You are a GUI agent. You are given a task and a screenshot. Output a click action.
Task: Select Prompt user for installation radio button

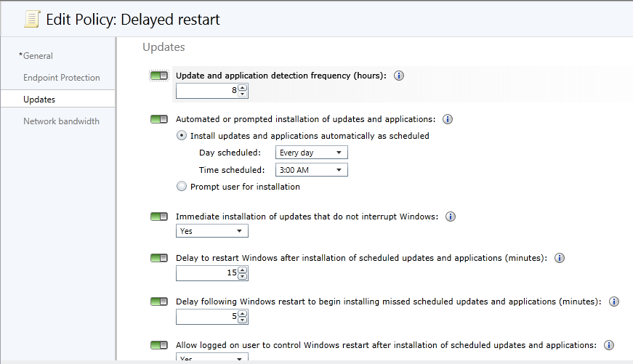(x=182, y=187)
